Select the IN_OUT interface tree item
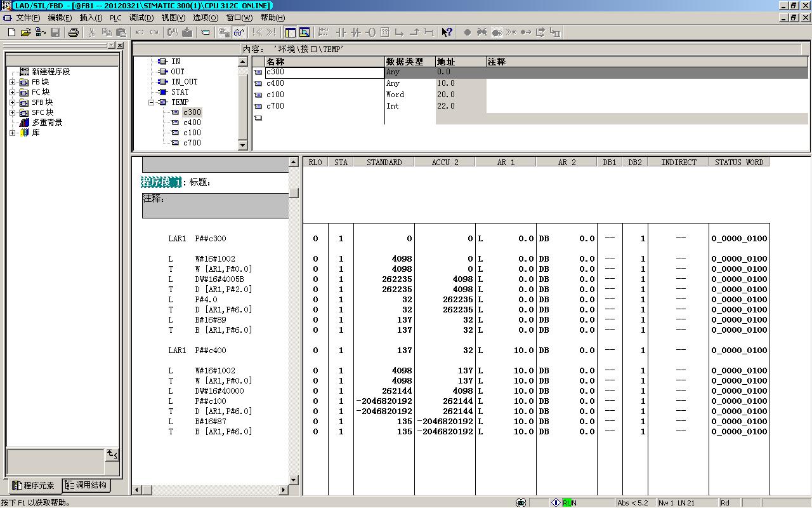This screenshot has width=812, height=508. pos(184,82)
